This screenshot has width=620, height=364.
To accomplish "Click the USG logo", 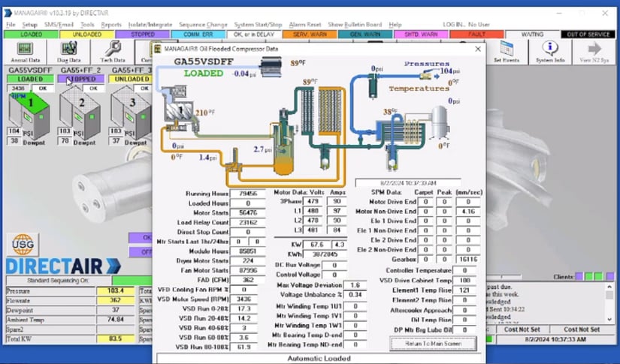I will [x=23, y=244].
